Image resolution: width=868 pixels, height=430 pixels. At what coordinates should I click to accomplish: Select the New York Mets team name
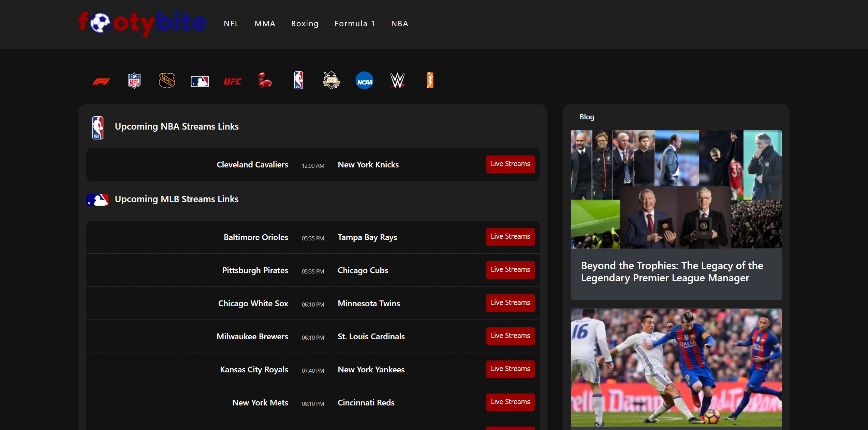click(260, 403)
